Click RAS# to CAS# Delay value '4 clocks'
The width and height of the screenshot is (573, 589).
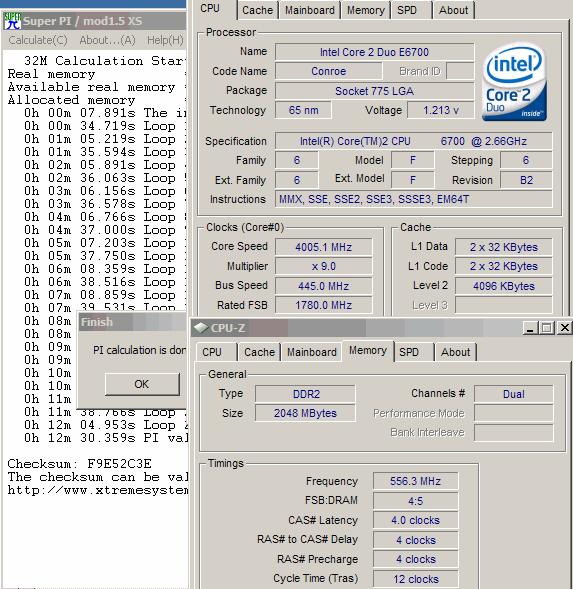pos(415,540)
